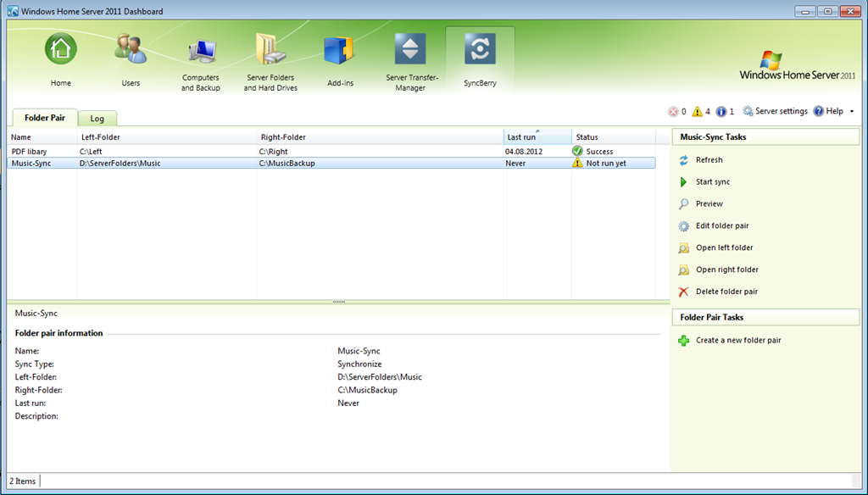Open Server Transfer-Manager icon
This screenshot has height=495, width=868.
coord(410,48)
